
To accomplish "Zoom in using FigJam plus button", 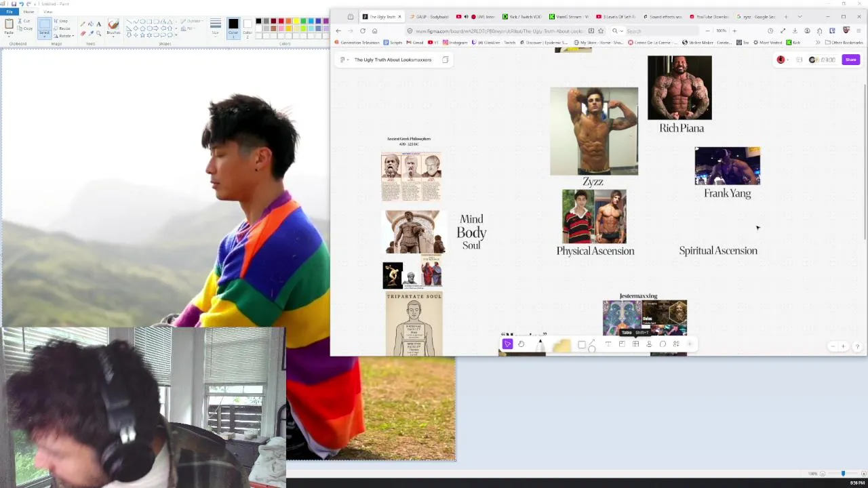I will tap(844, 346).
